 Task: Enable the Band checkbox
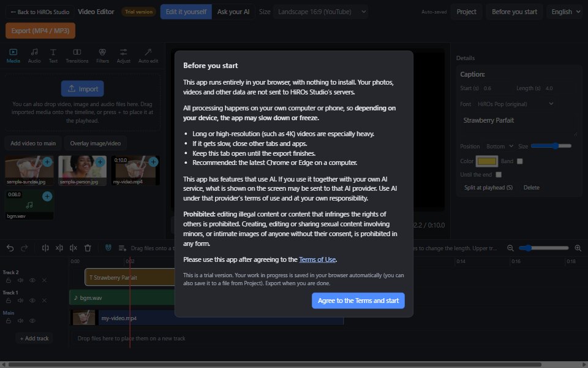(x=520, y=161)
